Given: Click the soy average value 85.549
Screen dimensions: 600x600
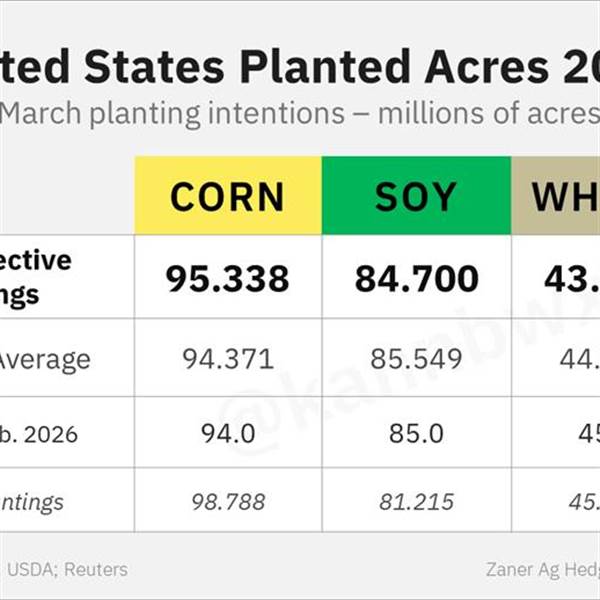Looking at the screenshot, I should (x=416, y=358).
